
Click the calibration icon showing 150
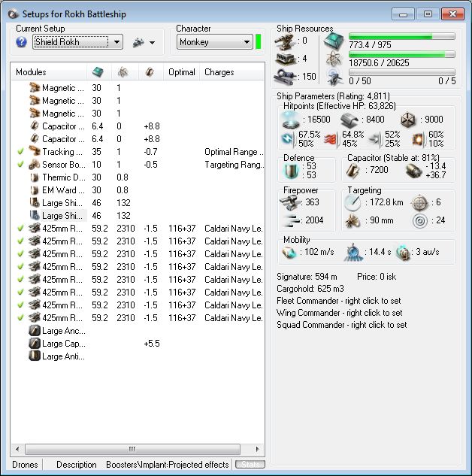click(x=285, y=77)
